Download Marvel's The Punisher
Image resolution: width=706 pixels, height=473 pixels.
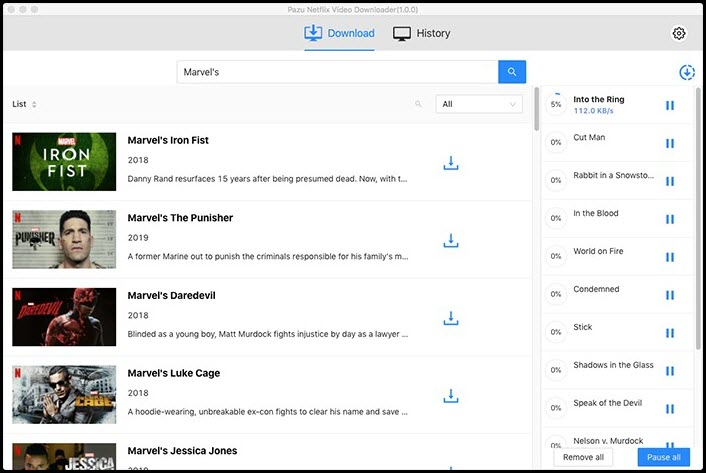pyautogui.click(x=451, y=241)
